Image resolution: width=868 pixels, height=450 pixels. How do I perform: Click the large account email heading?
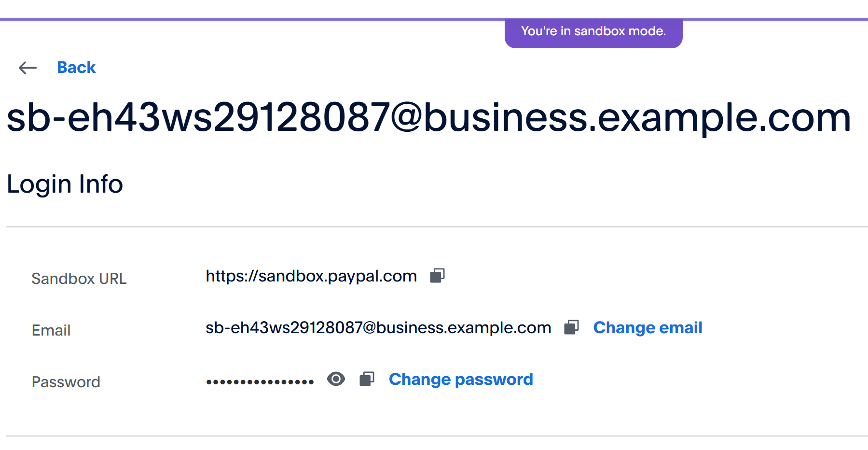428,117
